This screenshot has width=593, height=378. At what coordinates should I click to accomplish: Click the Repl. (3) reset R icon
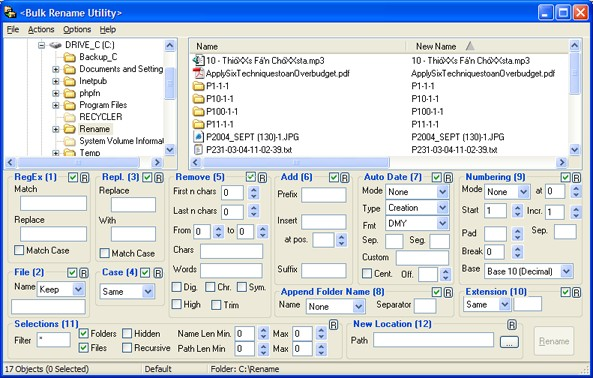(158, 178)
